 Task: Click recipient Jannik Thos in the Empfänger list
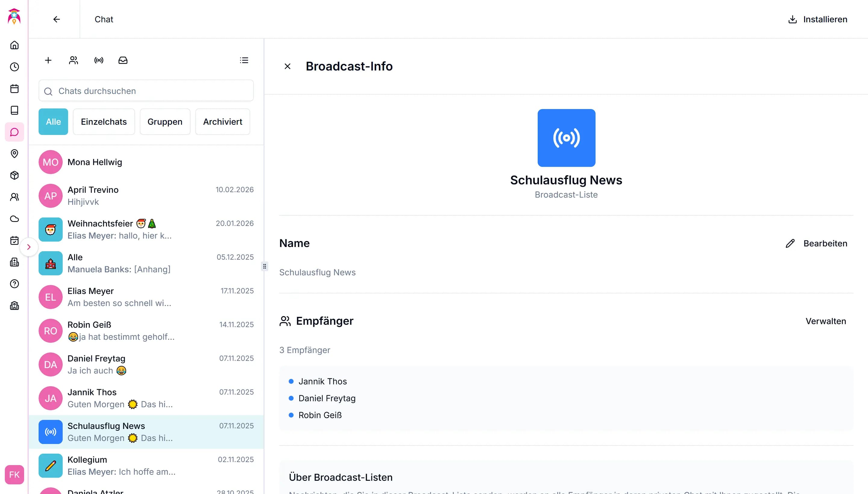[322, 381]
